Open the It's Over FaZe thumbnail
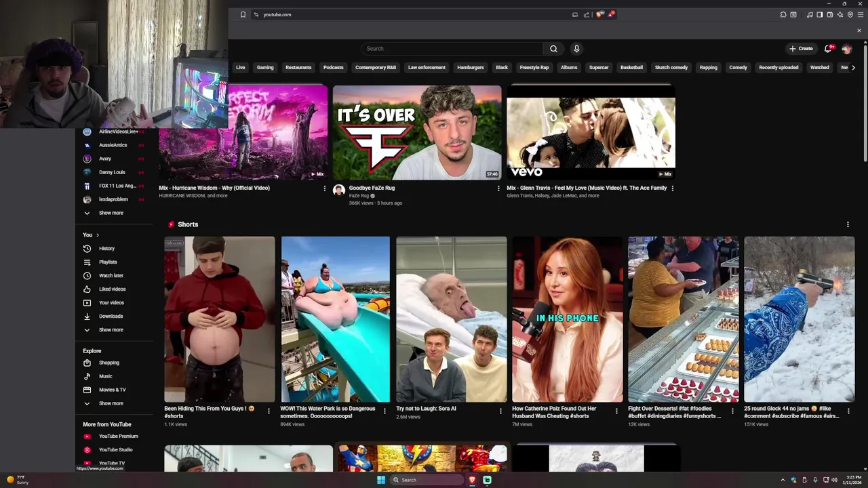868x488 pixels. pyautogui.click(x=417, y=133)
